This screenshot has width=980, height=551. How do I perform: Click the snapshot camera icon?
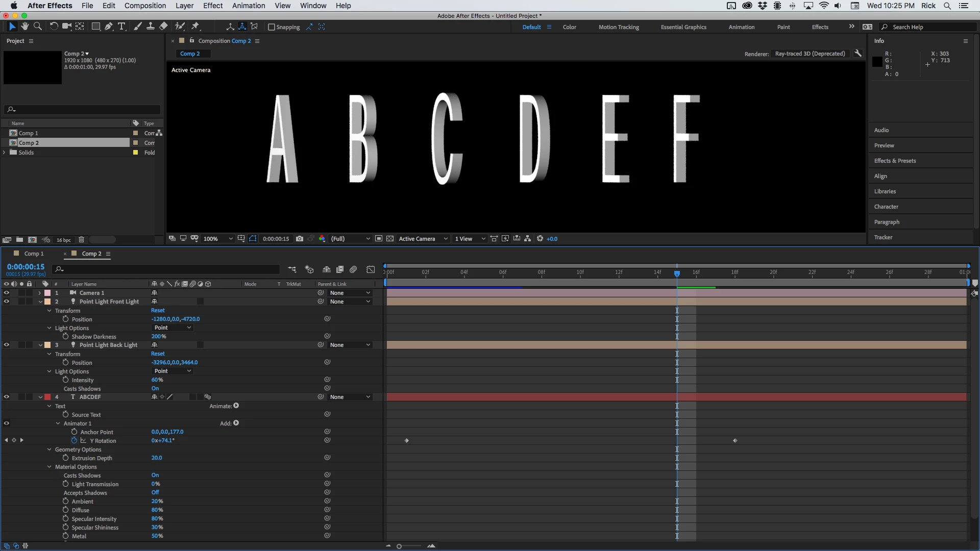[300, 239]
